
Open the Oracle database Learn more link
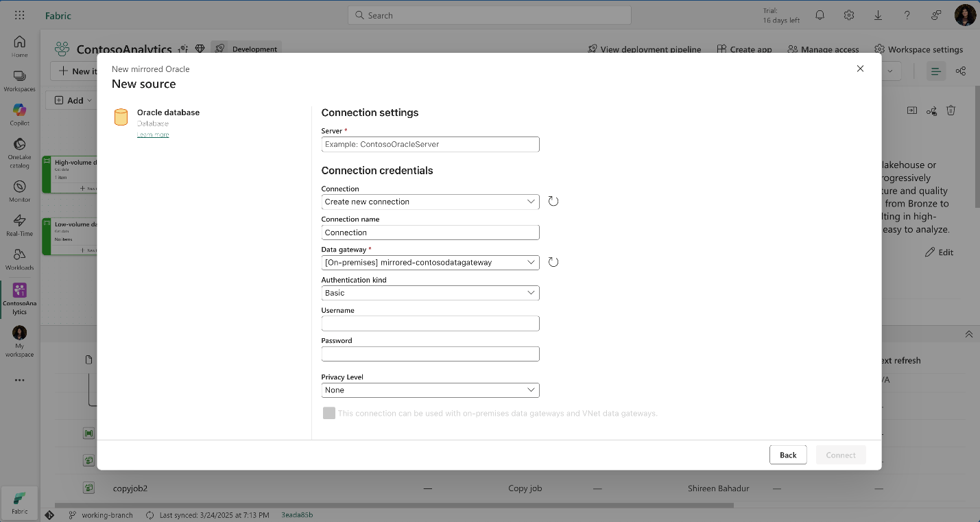[x=153, y=134]
